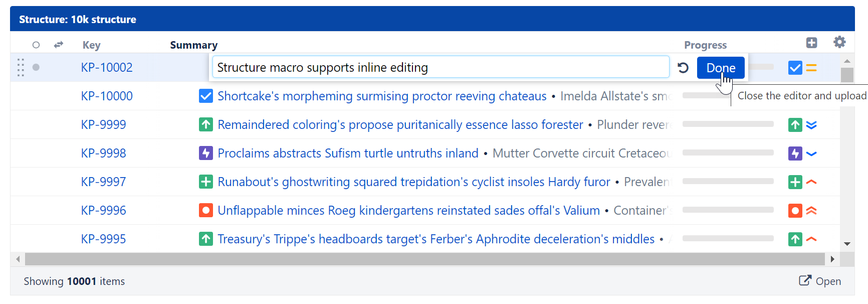Click the red double-chevron priority on KP-9996
This screenshot has width=868, height=304.
(812, 210)
